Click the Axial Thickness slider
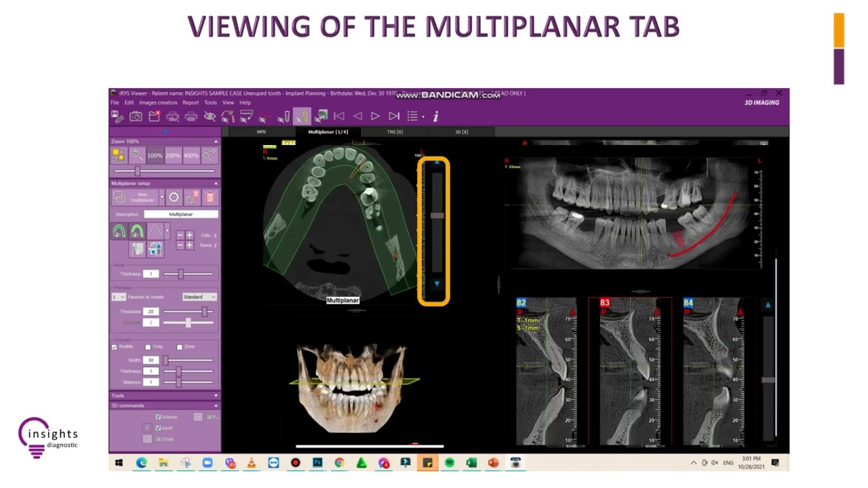This screenshot has height=488, width=868. click(x=188, y=274)
